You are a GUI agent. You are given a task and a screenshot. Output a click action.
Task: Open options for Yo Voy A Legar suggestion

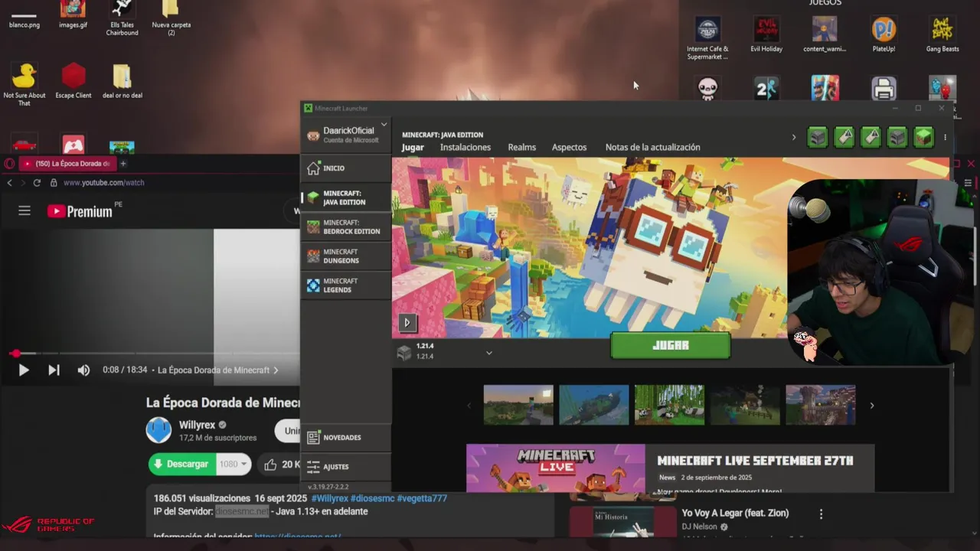point(821,514)
